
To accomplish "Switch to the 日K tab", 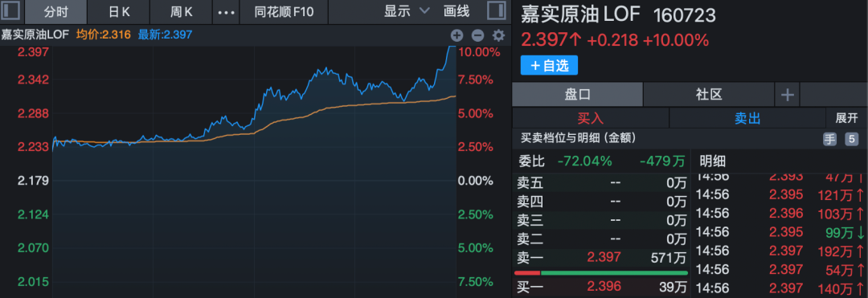I will [119, 11].
